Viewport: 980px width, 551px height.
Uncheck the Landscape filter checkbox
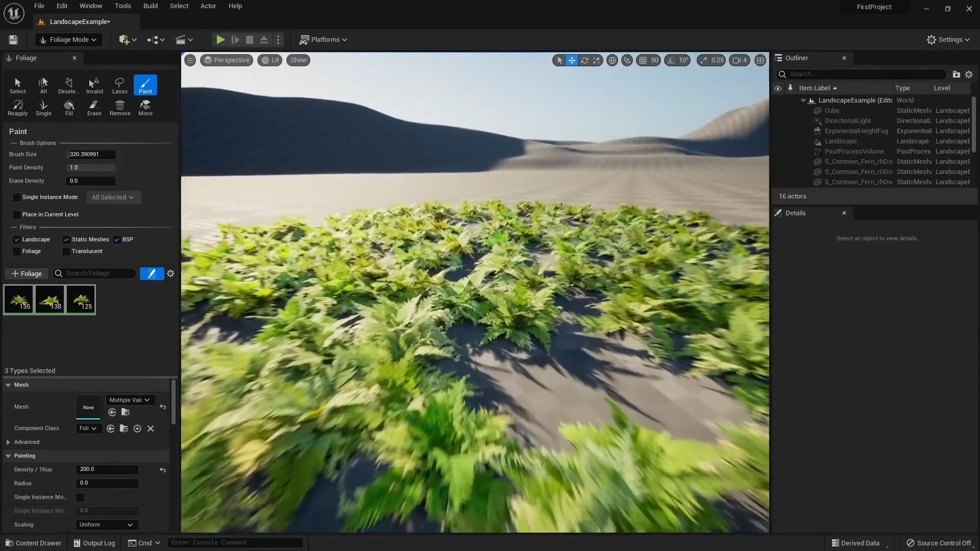[x=17, y=239]
